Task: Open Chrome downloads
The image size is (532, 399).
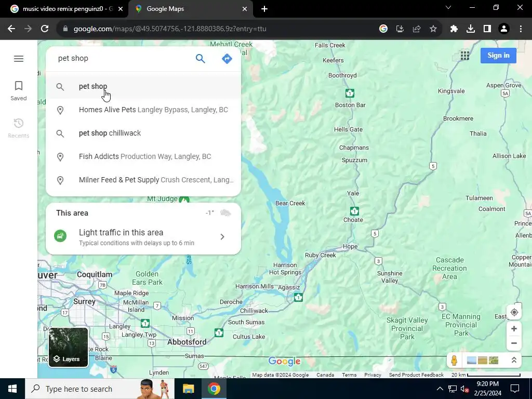Action: coord(470,29)
